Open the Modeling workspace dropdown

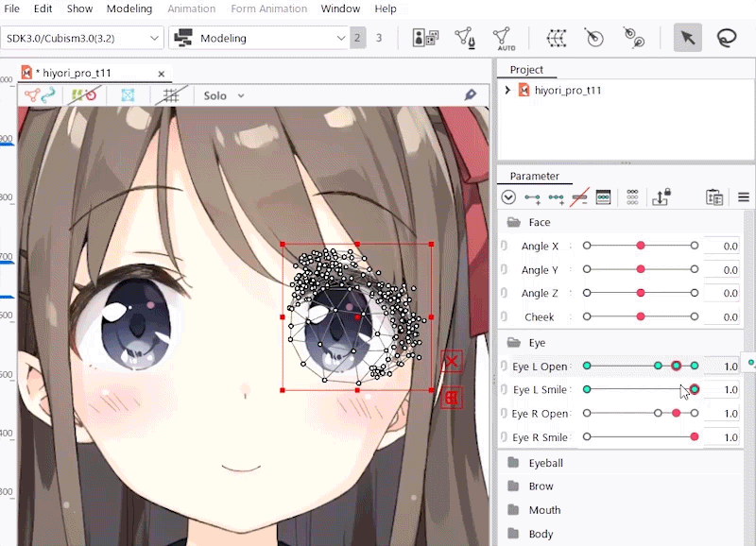(x=260, y=38)
